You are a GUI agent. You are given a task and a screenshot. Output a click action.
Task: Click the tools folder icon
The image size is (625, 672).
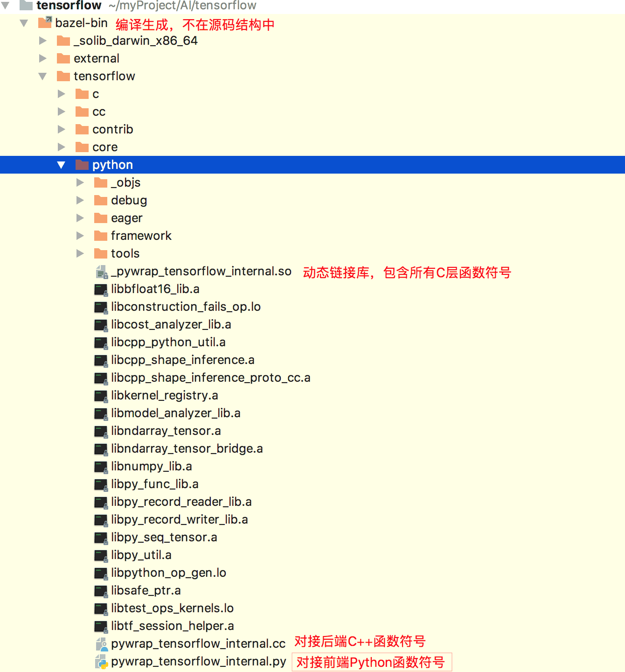pyautogui.click(x=101, y=253)
